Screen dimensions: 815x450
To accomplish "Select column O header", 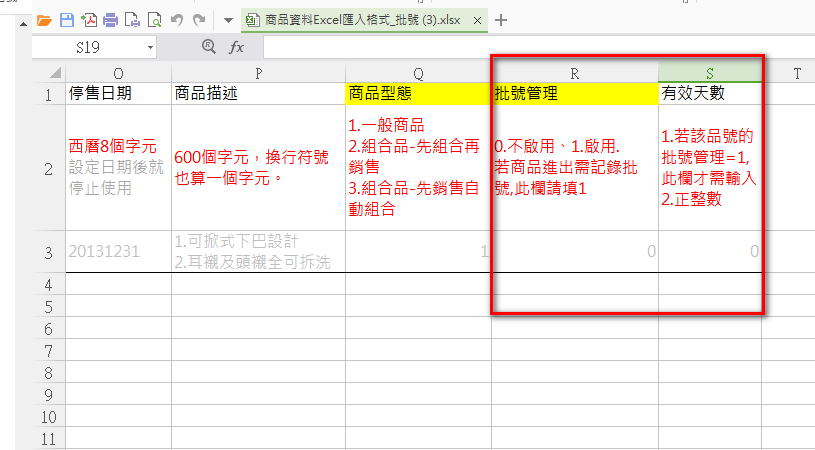I will (119, 73).
